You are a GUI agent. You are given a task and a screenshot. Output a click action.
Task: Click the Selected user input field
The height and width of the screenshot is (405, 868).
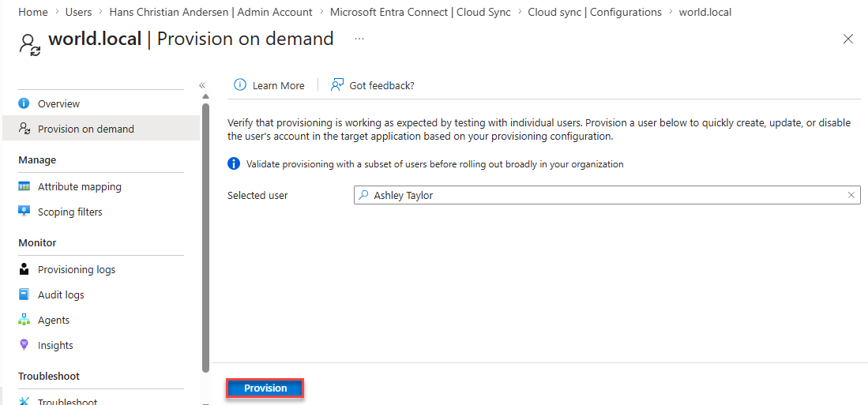point(607,195)
